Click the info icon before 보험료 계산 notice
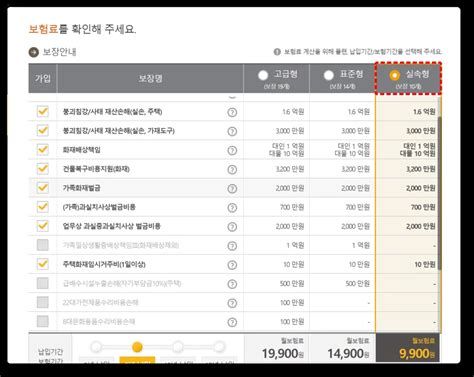Viewport: 474px width, 377px height. click(x=277, y=52)
